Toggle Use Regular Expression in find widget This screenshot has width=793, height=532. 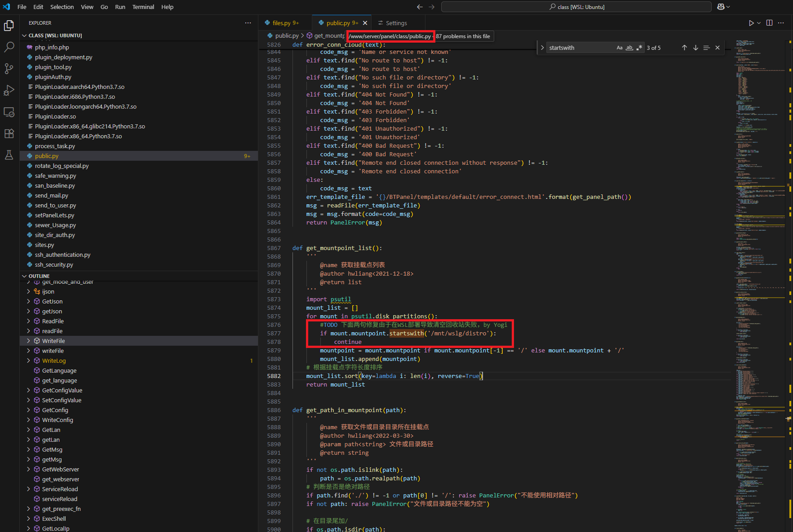[x=639, y=48]
